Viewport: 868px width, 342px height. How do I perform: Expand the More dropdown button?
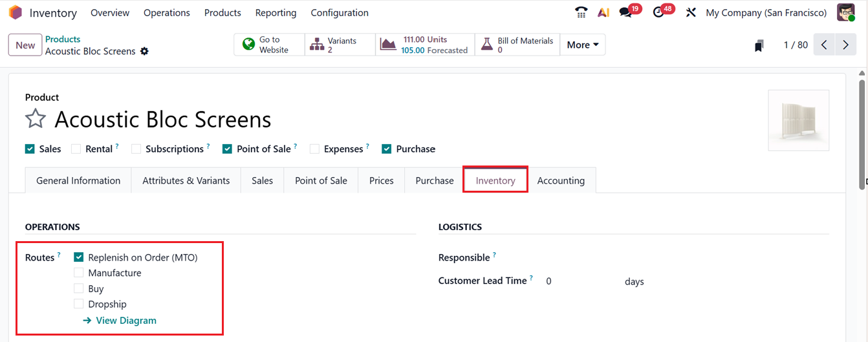point(582,45)
